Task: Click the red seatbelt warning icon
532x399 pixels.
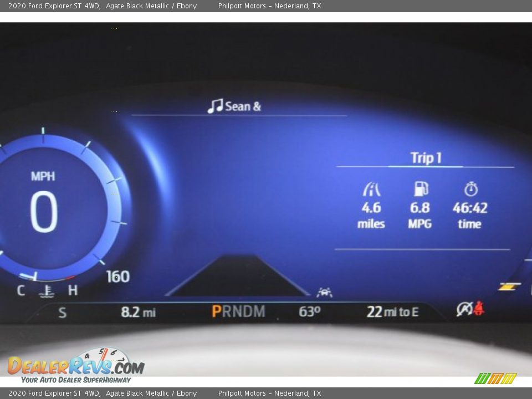Action: point(479,309)
